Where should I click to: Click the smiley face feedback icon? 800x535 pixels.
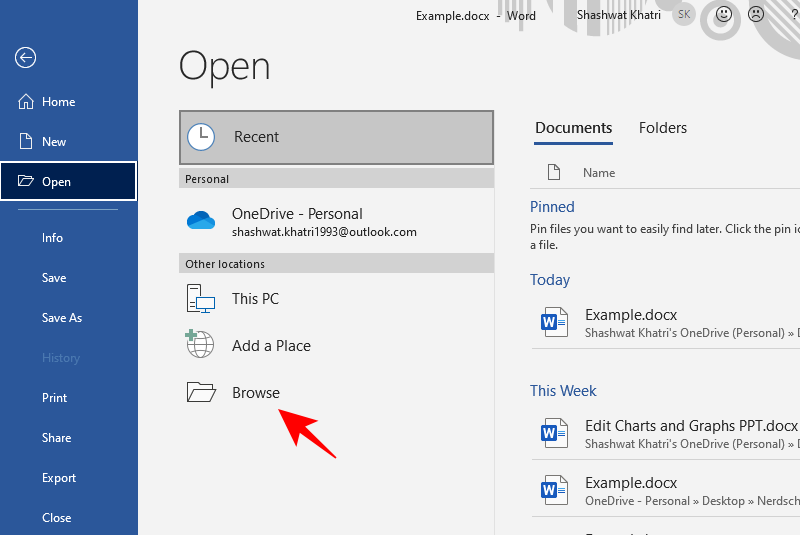723,14
